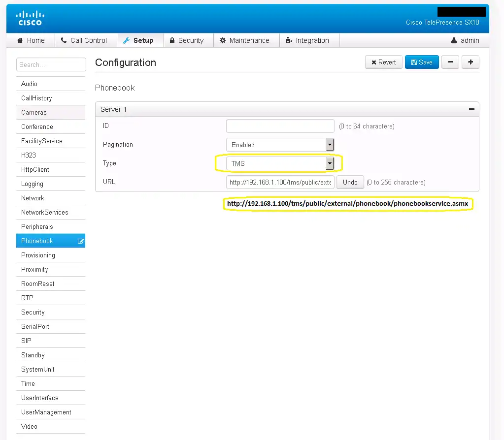Select SIP in the sidebar
Image resolution: width=504 pixels, height=440 pixels.
pos(51,341)
